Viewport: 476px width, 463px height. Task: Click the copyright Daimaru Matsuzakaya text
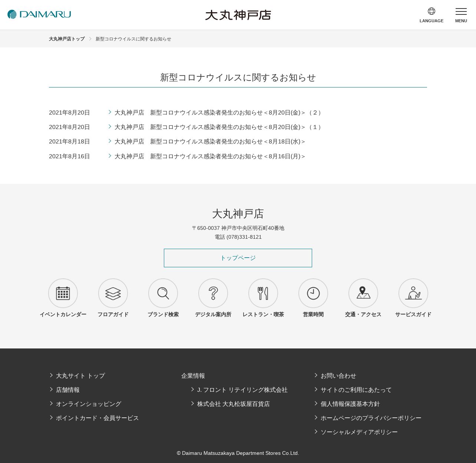pyautogui.click(x=238, y=453)
